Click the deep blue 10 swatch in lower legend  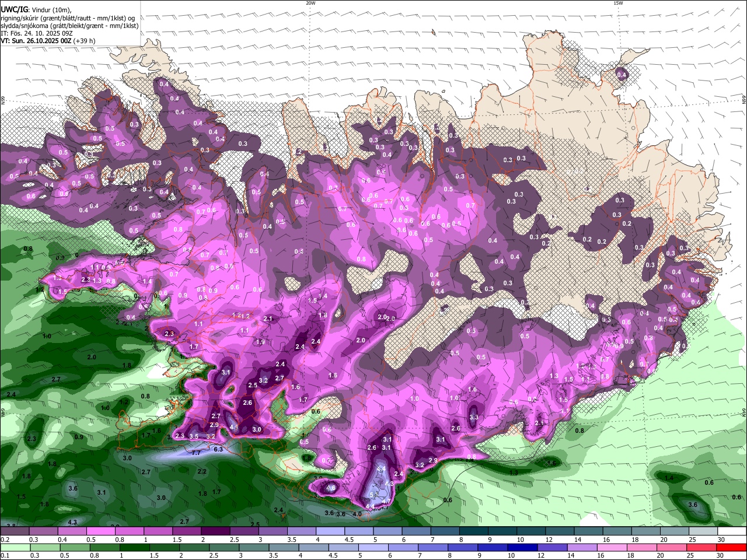pyautogui.click(x=523, y=547)
